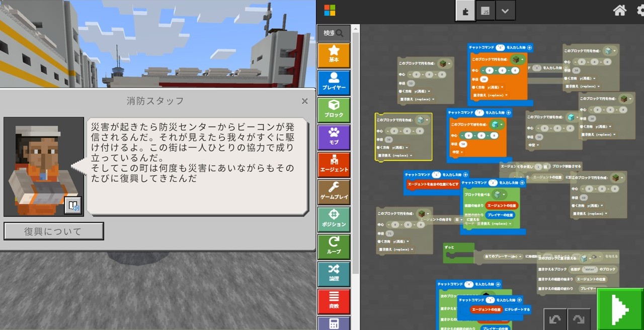Select the blue プレイヤーの位置 in chat command '2'

[500, 215]
